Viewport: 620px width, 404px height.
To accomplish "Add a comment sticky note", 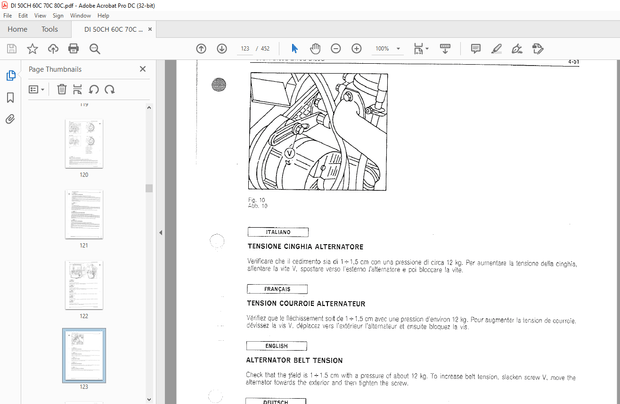I will pos(476,49).
